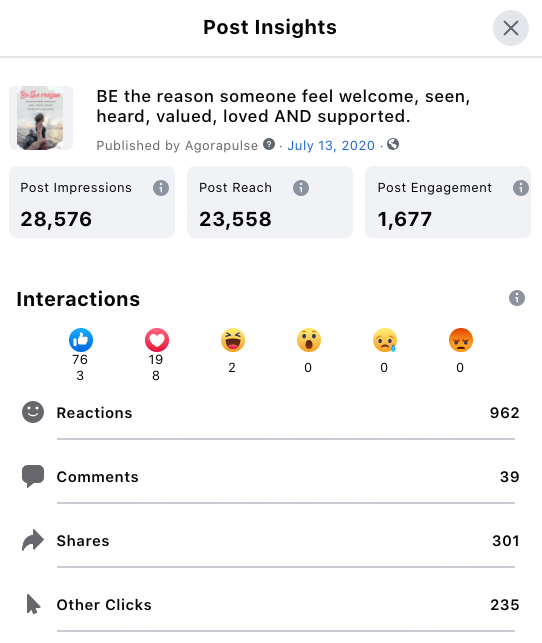Screen dimensions: 542x643
Task: Select the red Love heart reaction
Action: point(157,340)
